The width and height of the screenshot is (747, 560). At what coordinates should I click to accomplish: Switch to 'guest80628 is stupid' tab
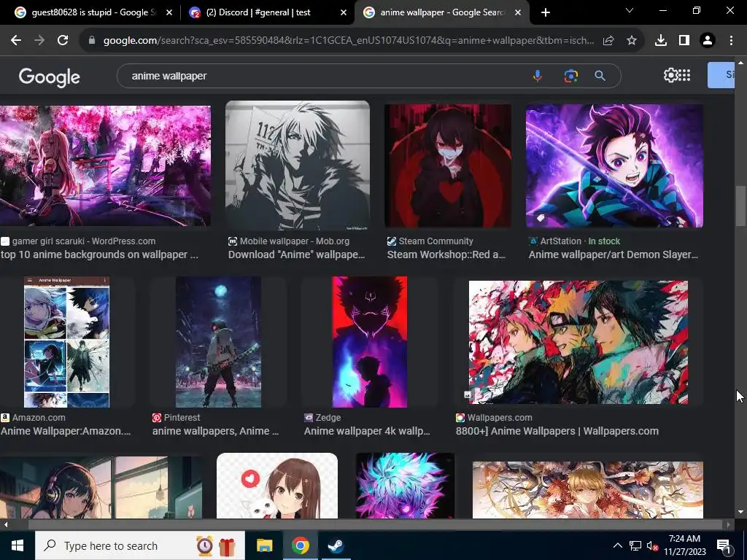click(x=93, y=12)
